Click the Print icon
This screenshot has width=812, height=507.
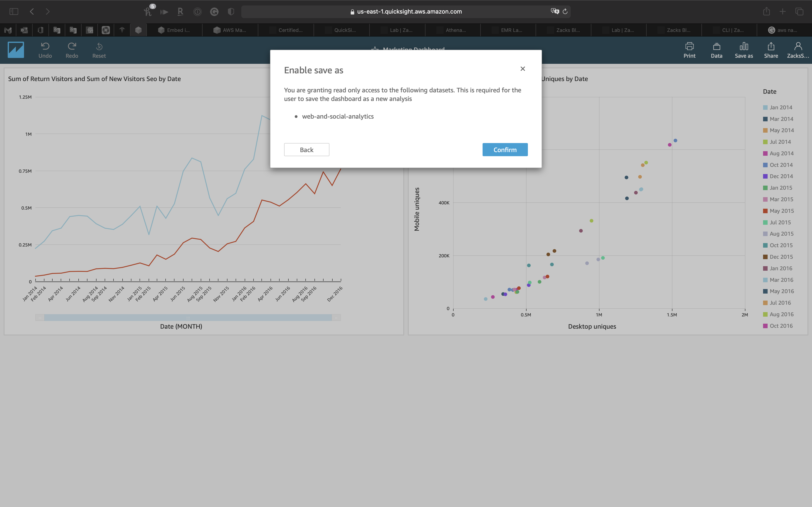[689, 46]
